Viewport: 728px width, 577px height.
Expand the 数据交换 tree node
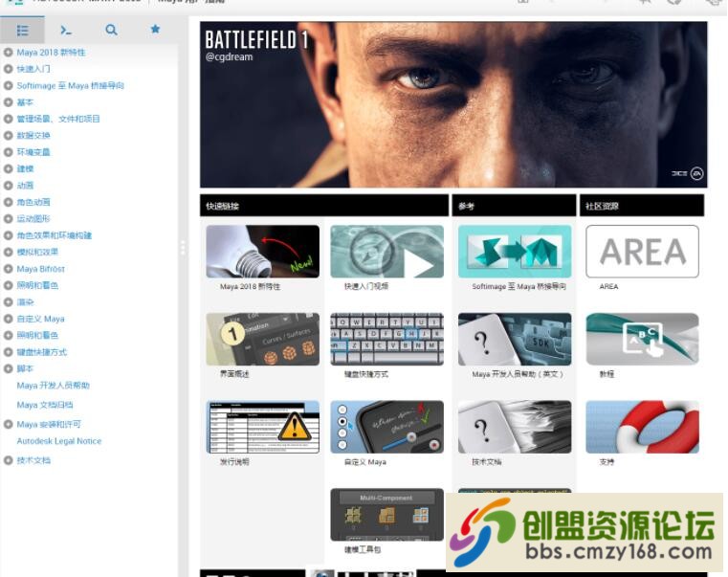pos(8,136)
